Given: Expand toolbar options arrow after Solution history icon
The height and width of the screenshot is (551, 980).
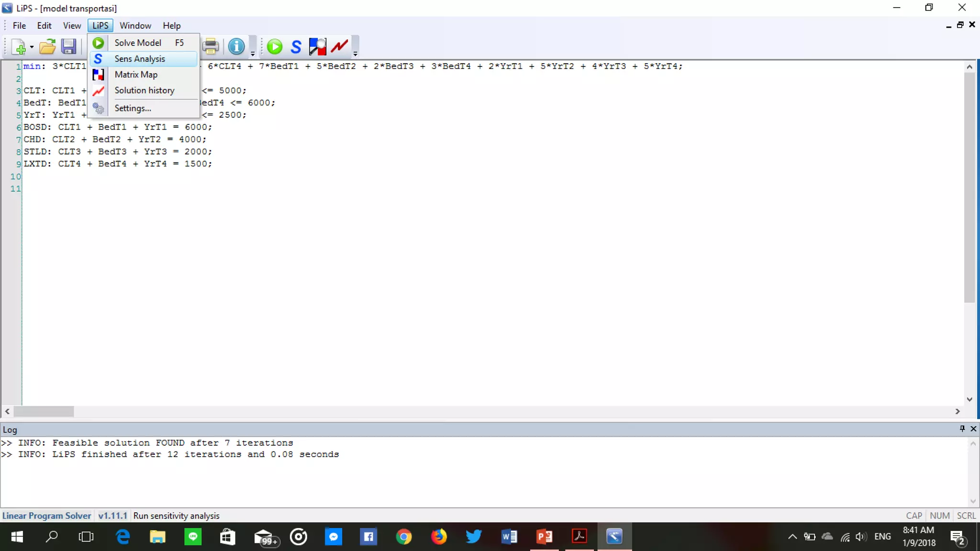Looking at the screenshot, I should tap(355, 54).
